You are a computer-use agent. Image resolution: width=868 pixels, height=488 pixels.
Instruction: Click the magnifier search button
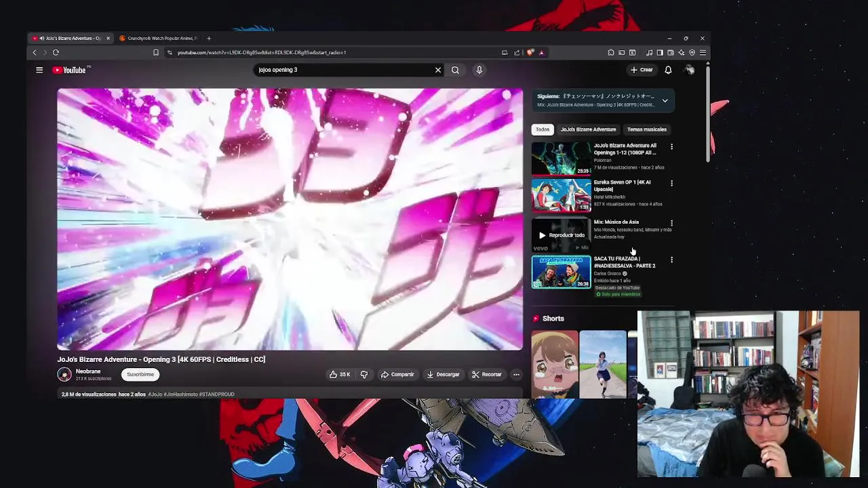[456, 70]
